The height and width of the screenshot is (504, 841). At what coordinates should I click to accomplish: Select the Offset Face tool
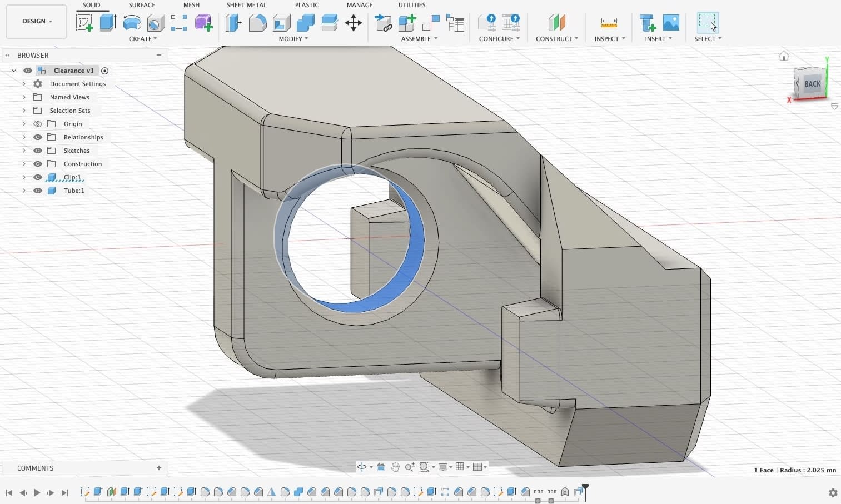tap(330, 23)
